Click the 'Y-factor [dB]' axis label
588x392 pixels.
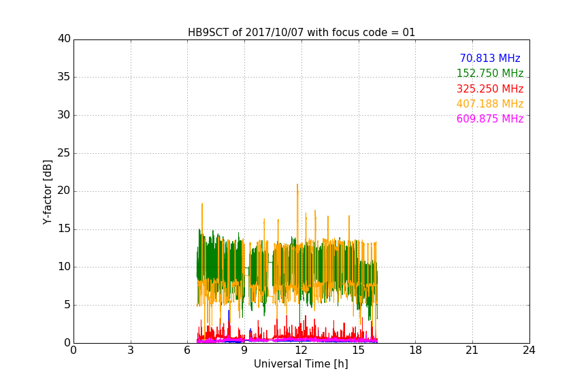coord(47,192)
